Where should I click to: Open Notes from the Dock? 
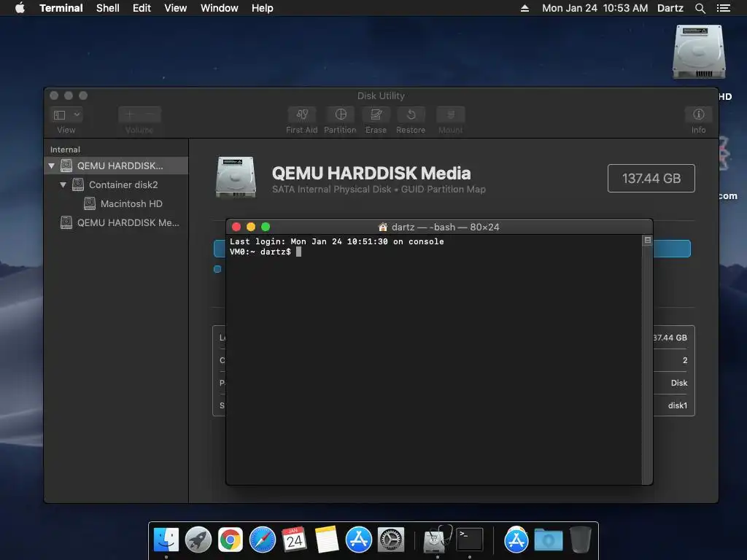(x=326, y=540)
